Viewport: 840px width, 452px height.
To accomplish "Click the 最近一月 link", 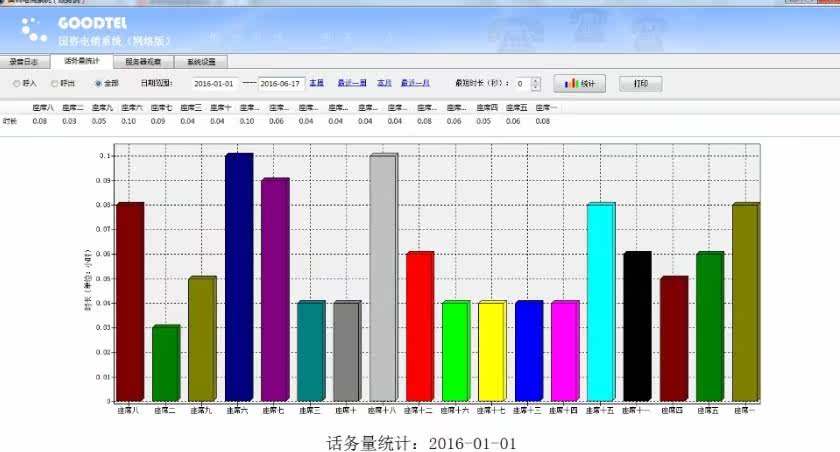I will [x=415, y=83].
